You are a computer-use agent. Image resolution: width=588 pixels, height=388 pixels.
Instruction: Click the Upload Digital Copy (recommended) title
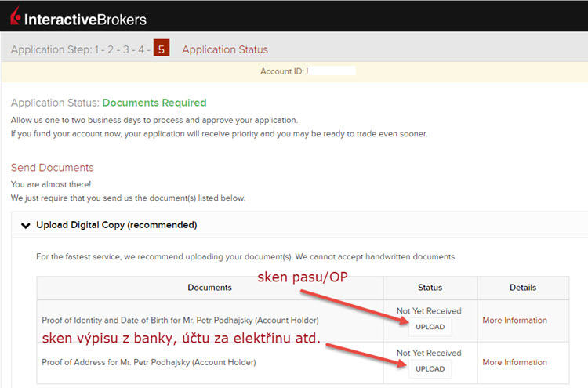point(117,225)
